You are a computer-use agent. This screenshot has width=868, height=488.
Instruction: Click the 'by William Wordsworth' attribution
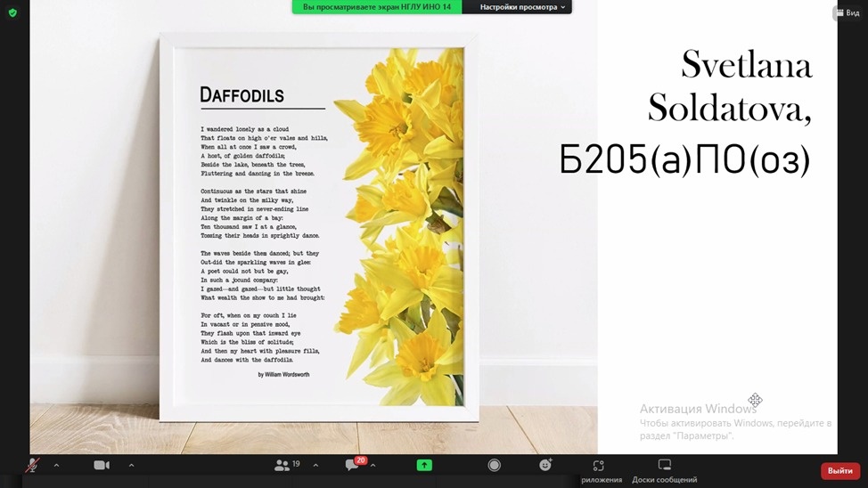(x=283, y=375)
